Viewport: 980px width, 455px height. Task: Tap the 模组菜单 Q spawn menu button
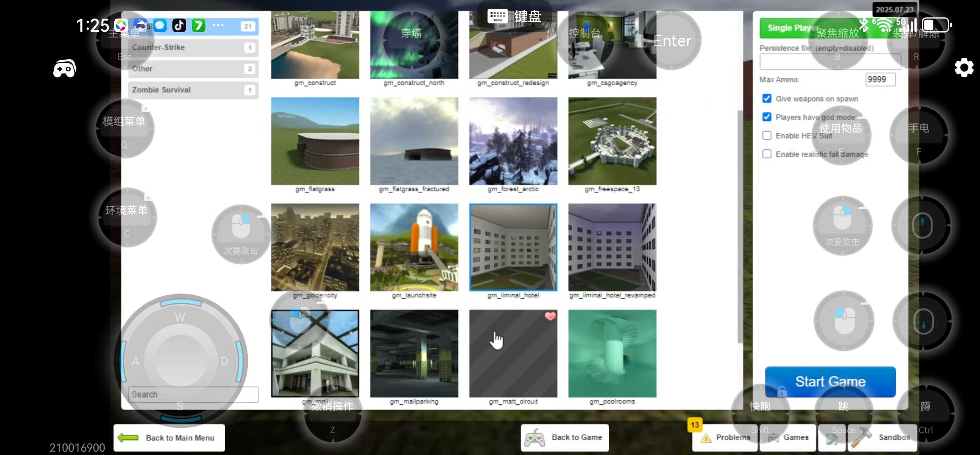pyautogui.click(x=124, y=129)
